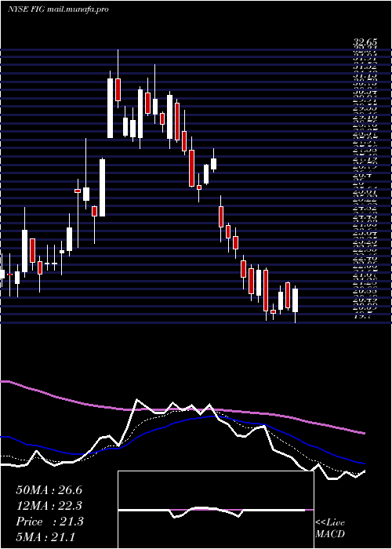This screenshot has height=549, width=392.
Task: Select the '50MA : 26.6' reading
Action: pyautogui.click(x=49, y=490)
